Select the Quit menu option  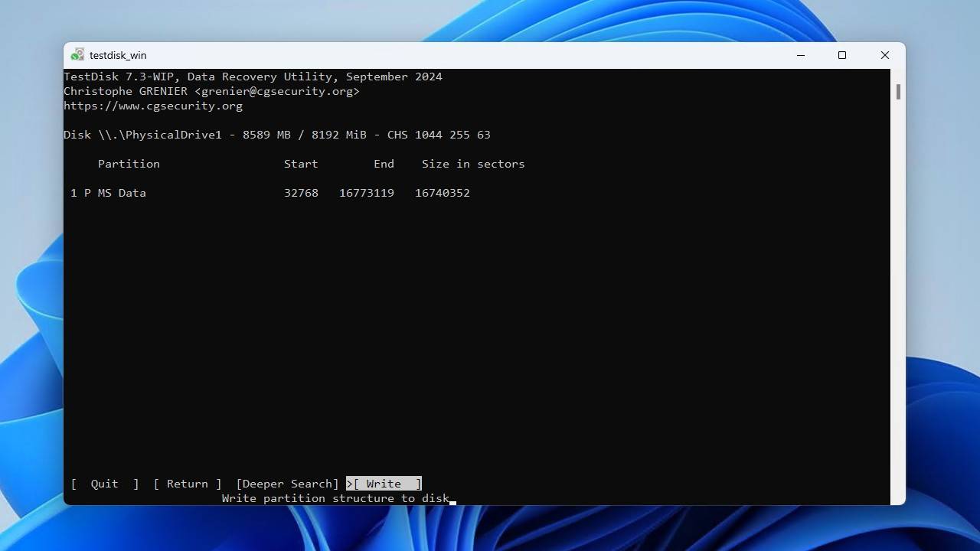point(105,484)
